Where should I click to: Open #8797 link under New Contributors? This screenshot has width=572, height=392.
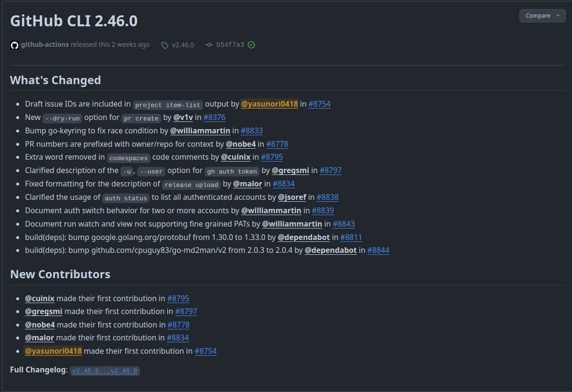point(186,311)
